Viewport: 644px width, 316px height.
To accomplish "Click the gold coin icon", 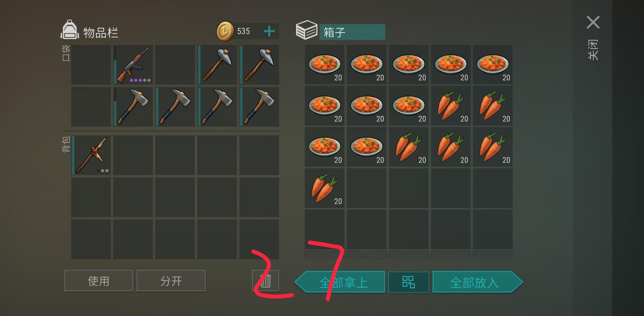I will pyautogui.click(x=225, y=31).
